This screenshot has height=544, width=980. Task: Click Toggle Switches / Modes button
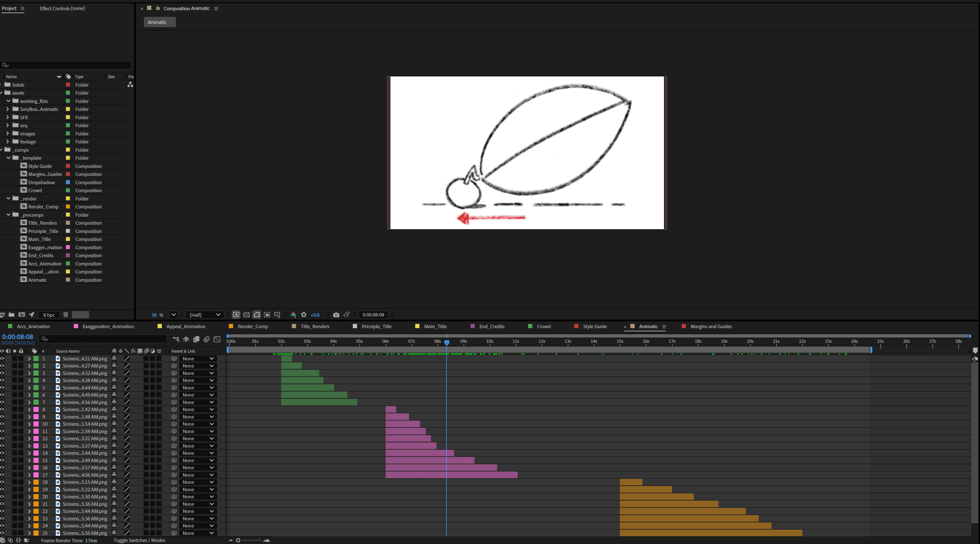click(x=139, y=540)
